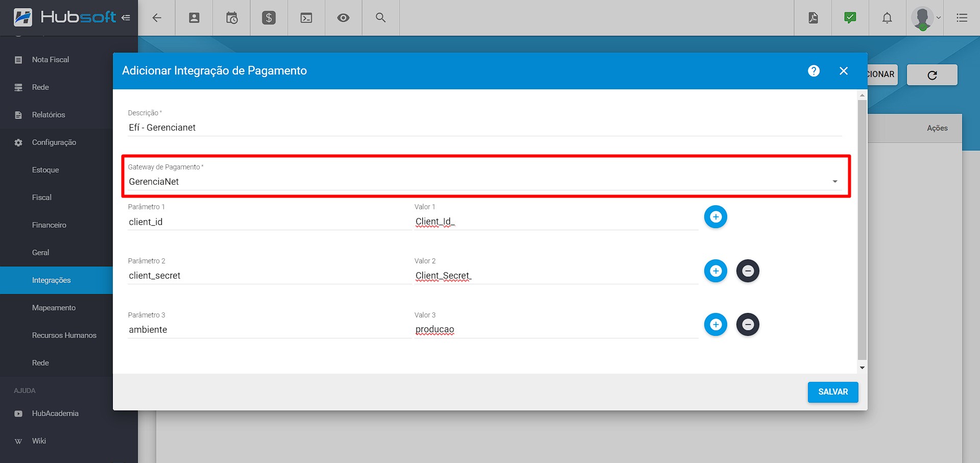Click the dialog scrollbar down arrow

pos(862,368)
